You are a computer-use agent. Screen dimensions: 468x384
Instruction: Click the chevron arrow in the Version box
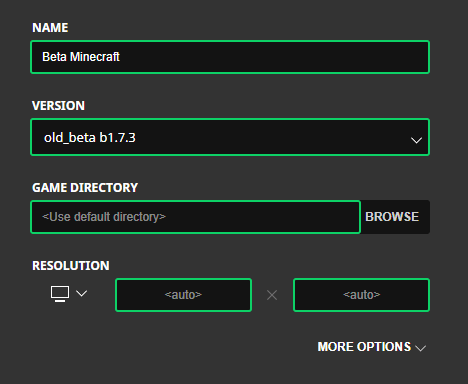click(x=416, y=140)
